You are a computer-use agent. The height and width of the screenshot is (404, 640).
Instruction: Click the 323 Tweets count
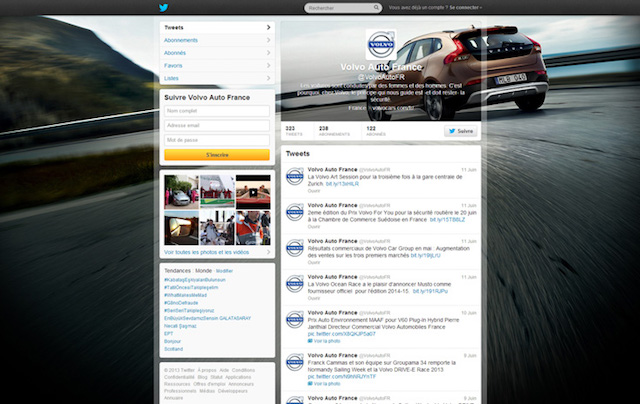294,131
